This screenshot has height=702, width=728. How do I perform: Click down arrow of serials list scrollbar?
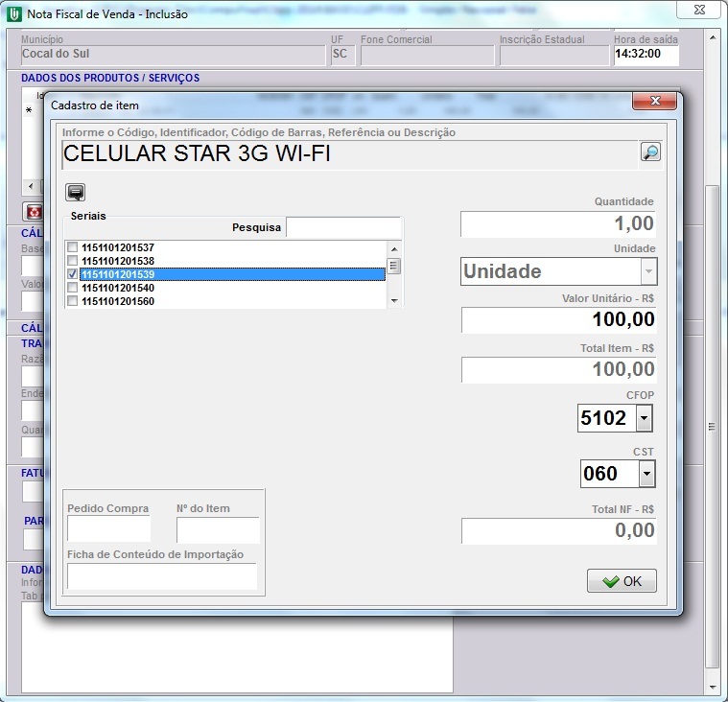(x=393, y=301)
